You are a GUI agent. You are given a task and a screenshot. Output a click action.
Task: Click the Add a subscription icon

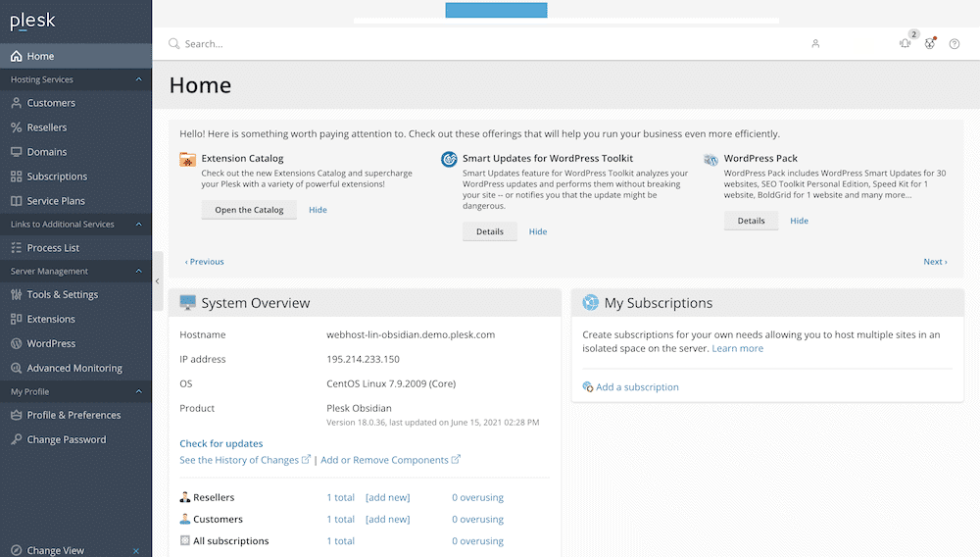pyautogui.click(x=587, y=387)
